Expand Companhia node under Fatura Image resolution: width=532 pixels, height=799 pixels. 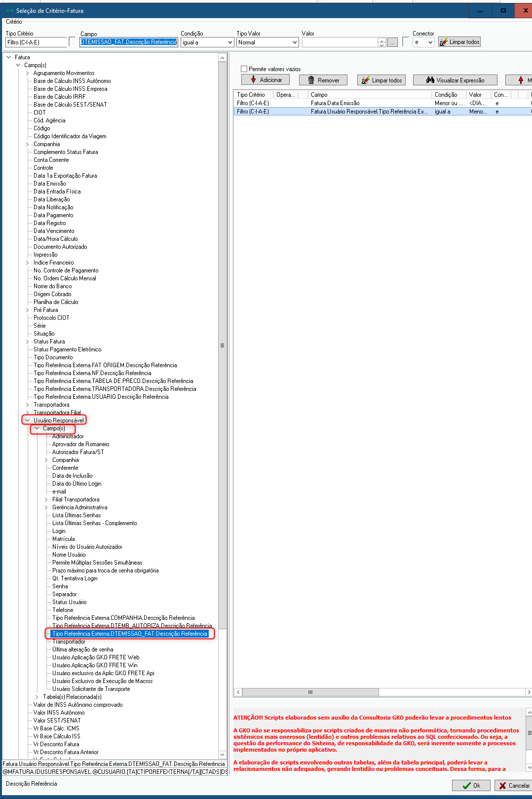tap(28, 144)
